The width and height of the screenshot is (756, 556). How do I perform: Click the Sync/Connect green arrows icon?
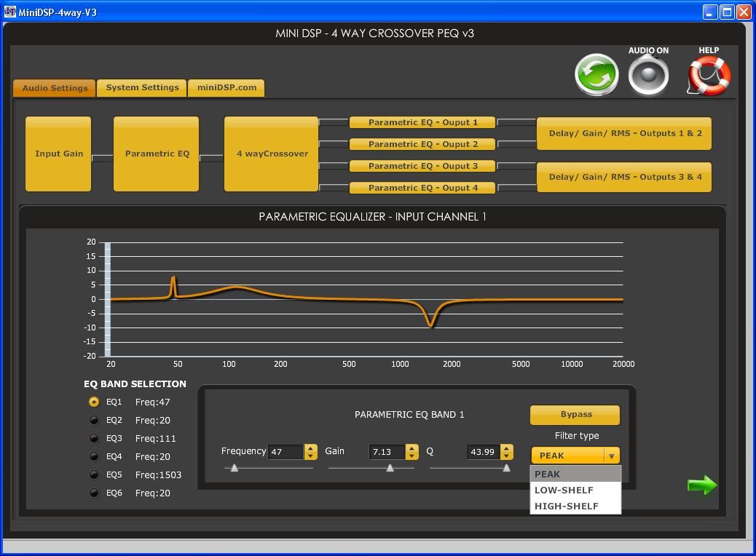click(596, 74)
